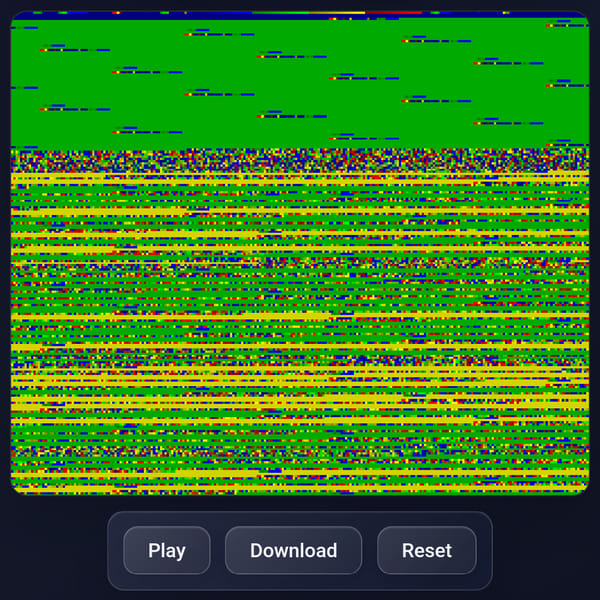Click the pixel visualization canvas

click(300, 253)
